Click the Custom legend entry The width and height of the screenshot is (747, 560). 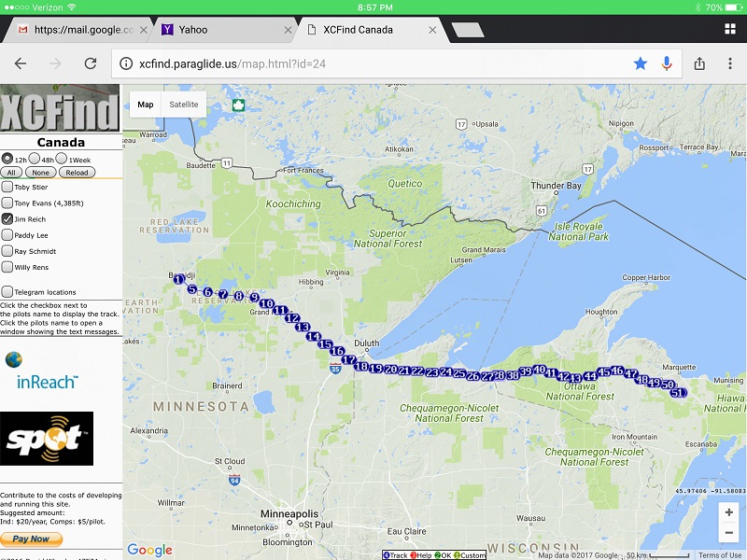pyautogui.click(x=470, y=555)
